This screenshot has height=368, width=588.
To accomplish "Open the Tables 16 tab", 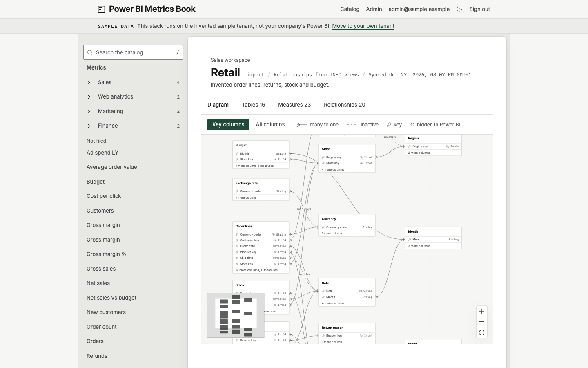I will (253, 105).
